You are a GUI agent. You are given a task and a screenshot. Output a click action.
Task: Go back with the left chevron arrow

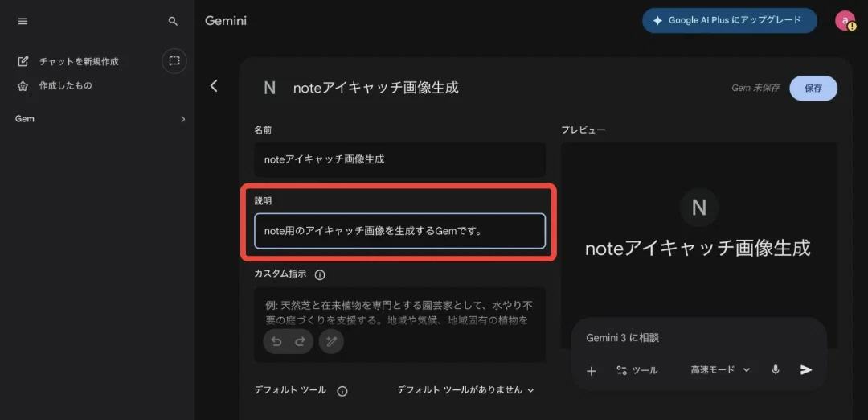pyautogui.click(x=214, y=86)
